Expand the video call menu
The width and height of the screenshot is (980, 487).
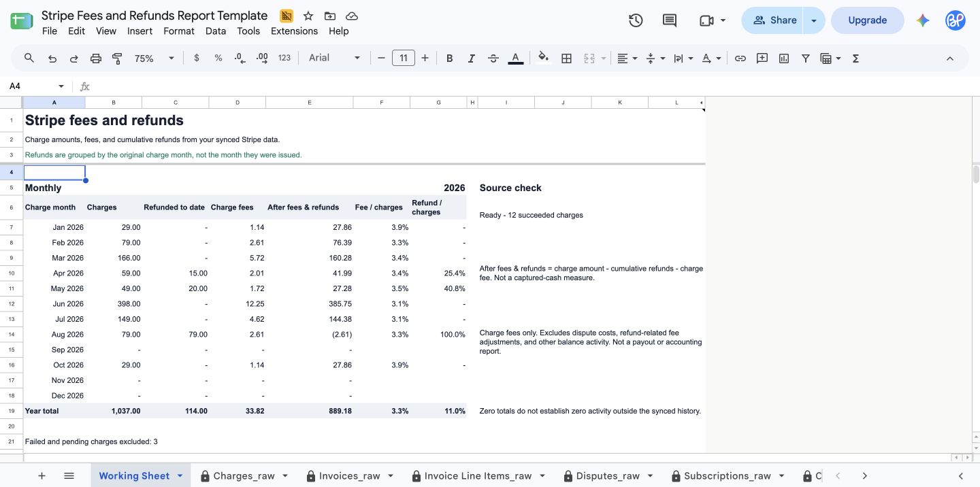pos(723,20)
